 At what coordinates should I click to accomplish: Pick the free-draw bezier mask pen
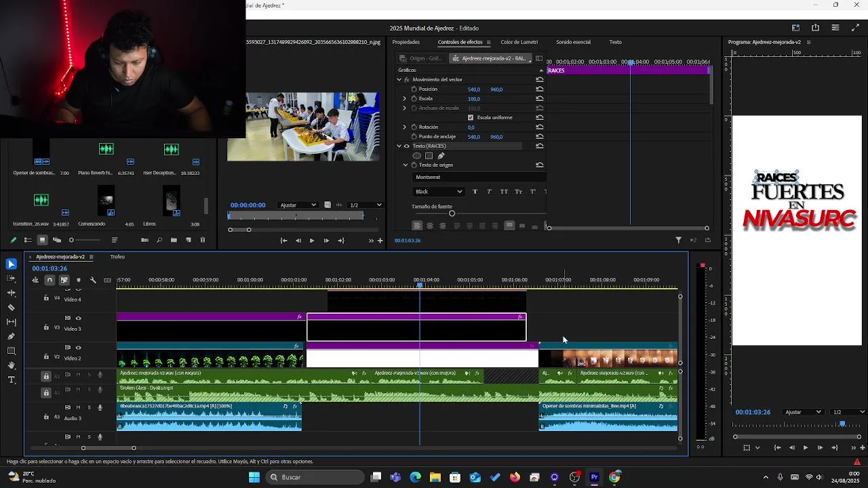pos(441,156)
